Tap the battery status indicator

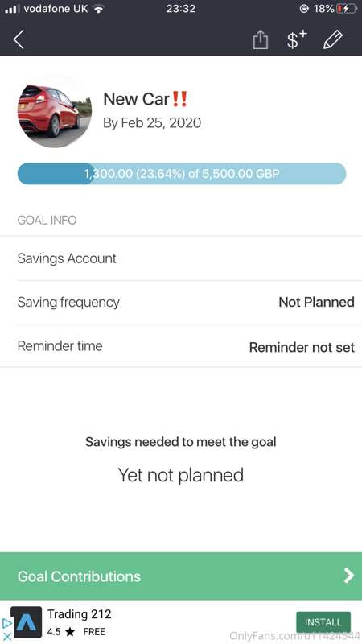(347, 9)
